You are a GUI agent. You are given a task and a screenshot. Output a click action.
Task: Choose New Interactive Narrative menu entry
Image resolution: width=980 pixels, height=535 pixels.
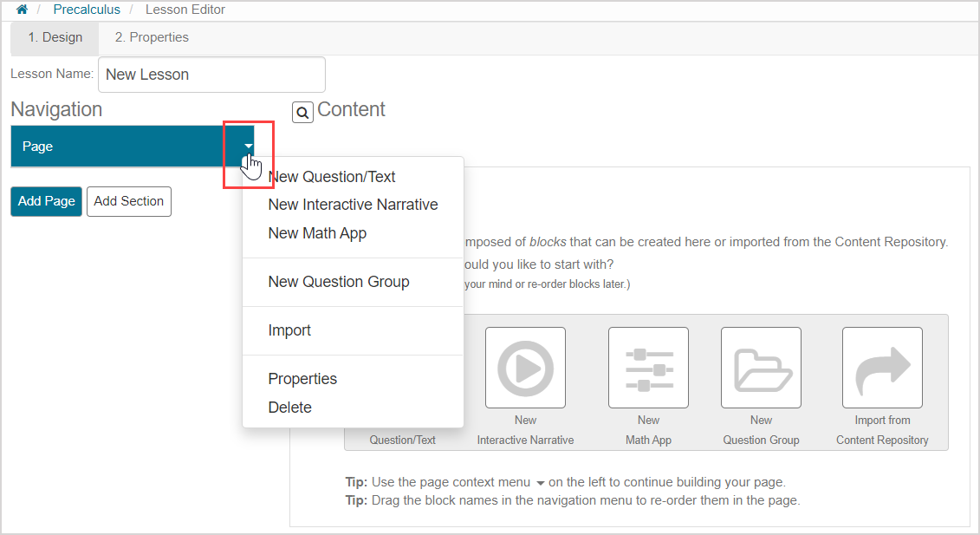pyautogui.click(x=353, y=206)
